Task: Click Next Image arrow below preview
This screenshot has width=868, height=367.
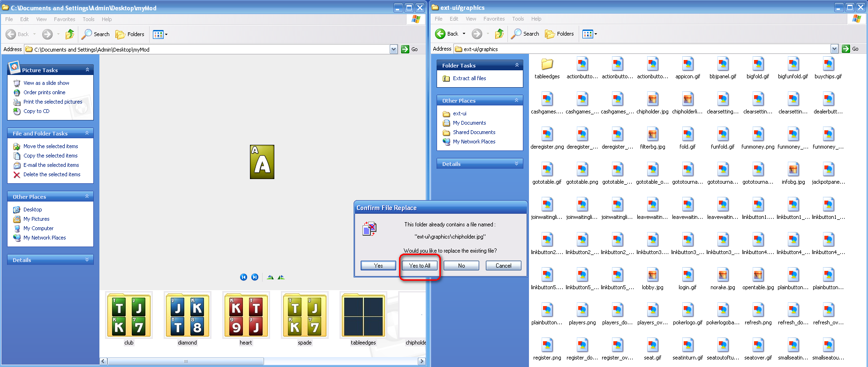Action: [255, 277]
